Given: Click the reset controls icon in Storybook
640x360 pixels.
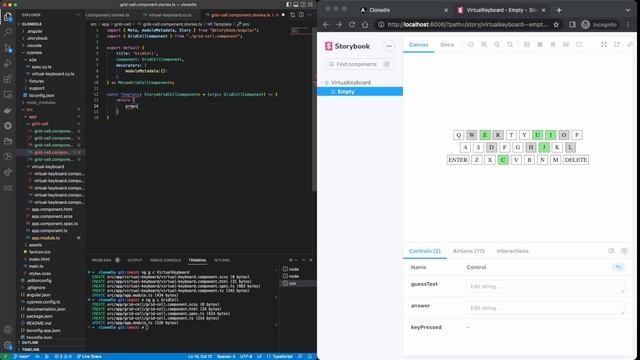Looking at the screenshot, I should [x=618, y=267].
